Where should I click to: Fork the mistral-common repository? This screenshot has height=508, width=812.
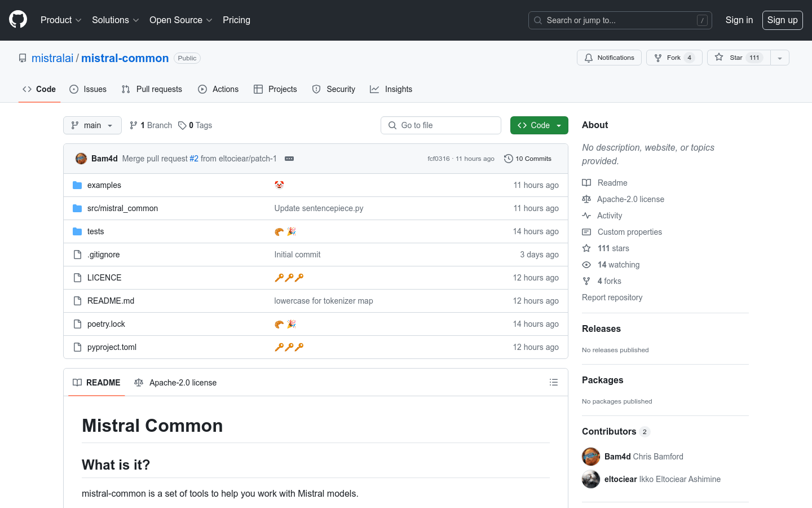[x=674, y=58]
